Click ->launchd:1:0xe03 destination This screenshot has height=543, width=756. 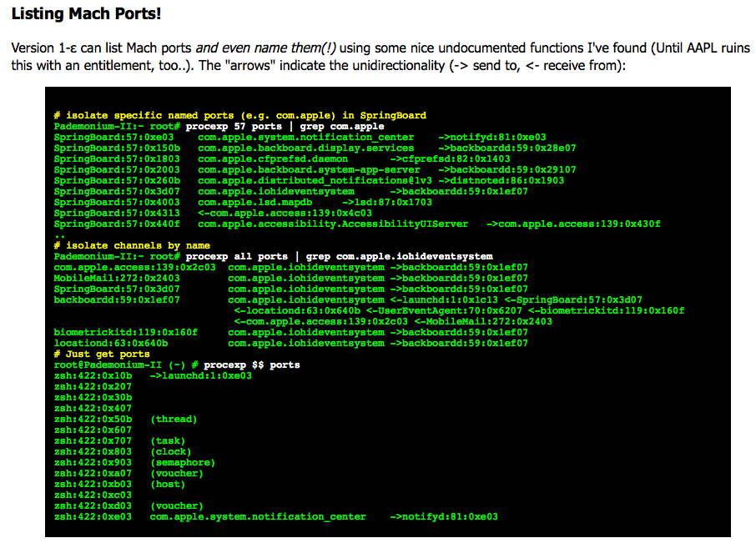pyautogui.click(x=200, y=376)
